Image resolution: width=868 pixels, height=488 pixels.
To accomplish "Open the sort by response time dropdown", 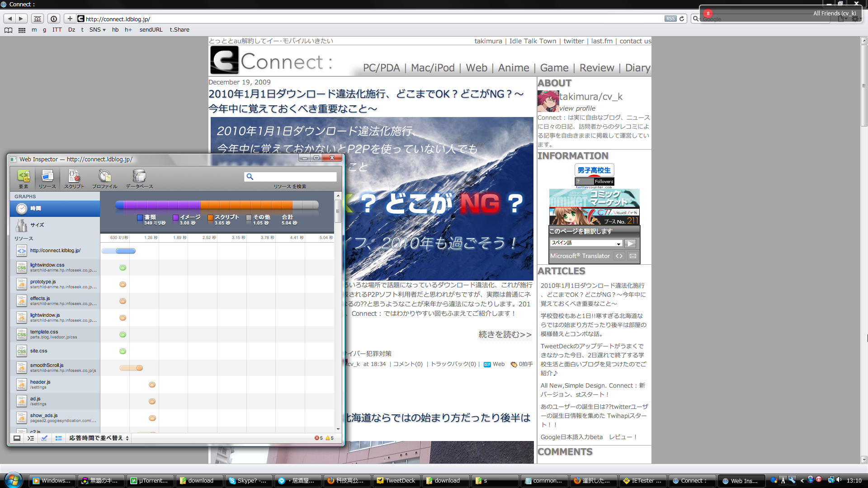I will (99, 438).
